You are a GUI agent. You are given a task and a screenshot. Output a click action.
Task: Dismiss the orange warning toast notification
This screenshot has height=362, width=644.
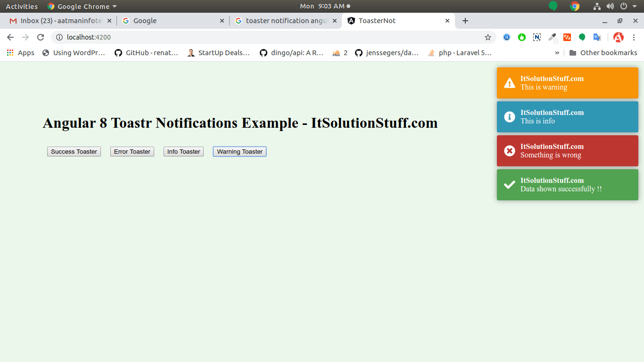[567, 83]
